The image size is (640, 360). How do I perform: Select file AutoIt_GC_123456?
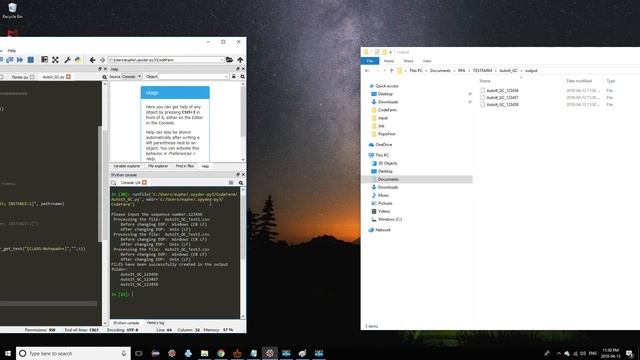pos(502,91)
